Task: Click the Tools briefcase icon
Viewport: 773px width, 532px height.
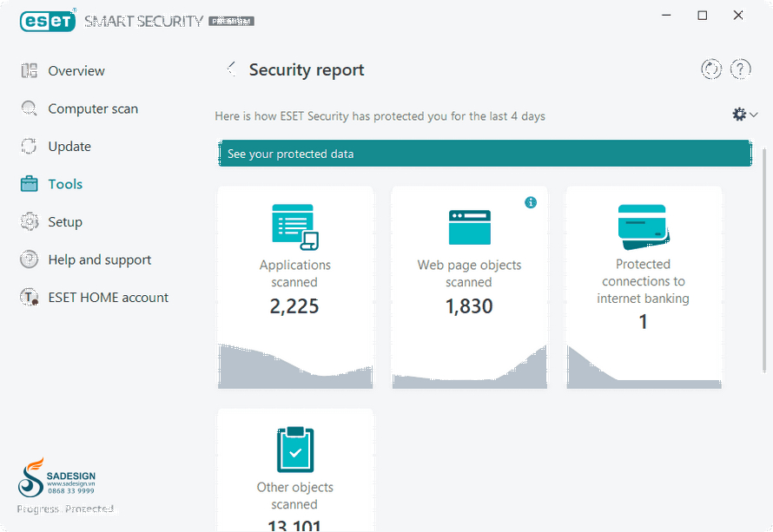Action: point(29,184)
